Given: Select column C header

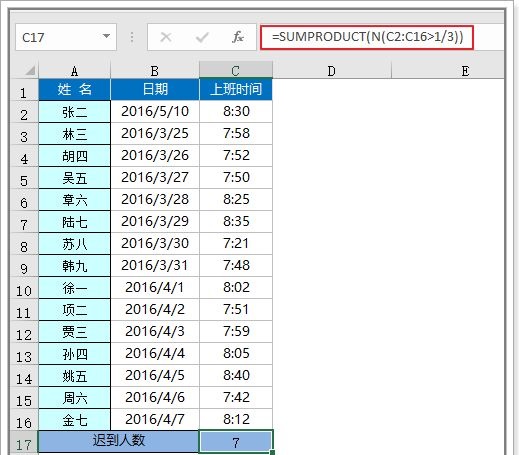Looking at the screenshot, I should tap(236, 70).
